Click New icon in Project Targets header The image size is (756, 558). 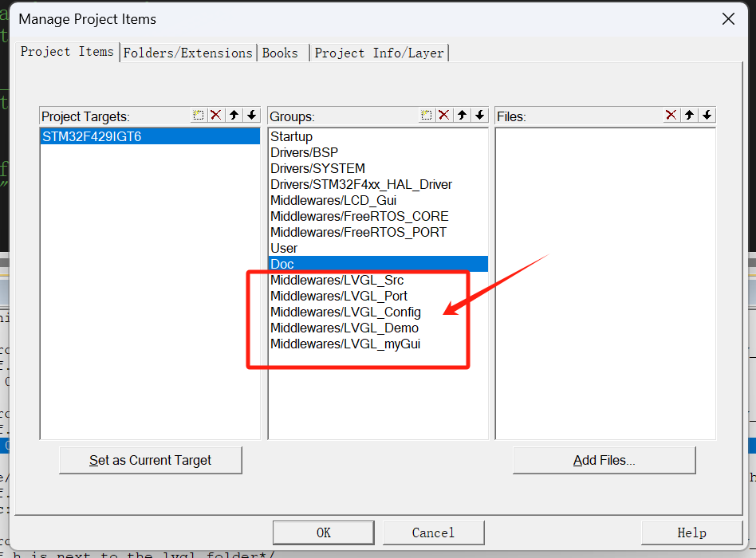199,116
